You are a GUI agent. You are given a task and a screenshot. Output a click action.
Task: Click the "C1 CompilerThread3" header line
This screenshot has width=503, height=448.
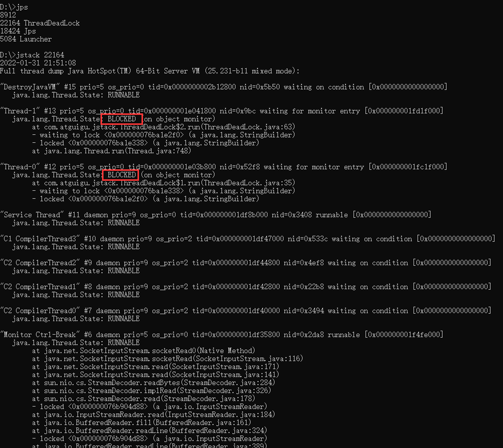(x=247, y=239)
